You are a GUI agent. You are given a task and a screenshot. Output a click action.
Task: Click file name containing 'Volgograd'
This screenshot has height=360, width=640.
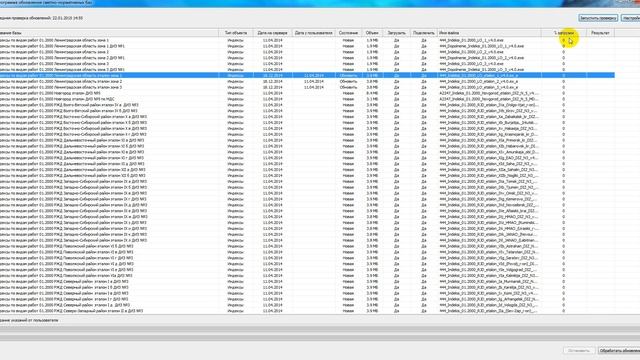(x=489, y=270)
